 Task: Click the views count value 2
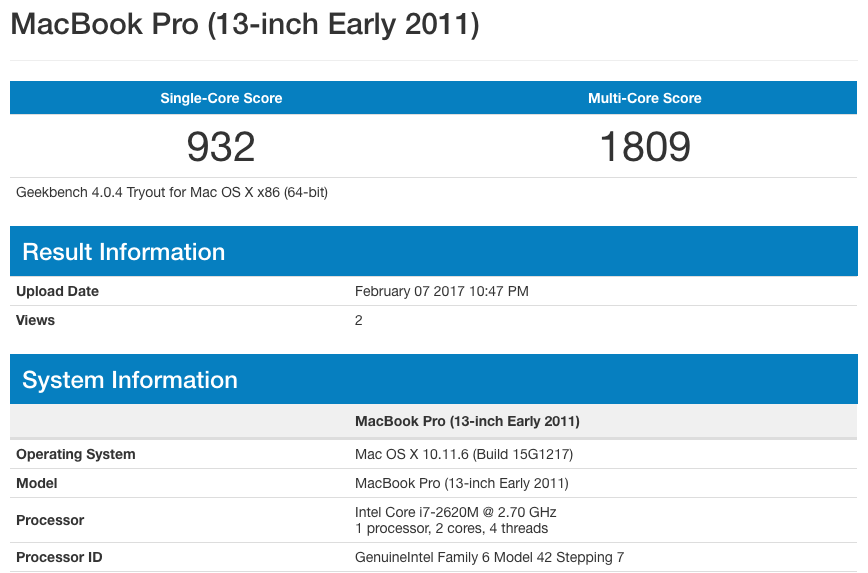click(x=359, y=321)
